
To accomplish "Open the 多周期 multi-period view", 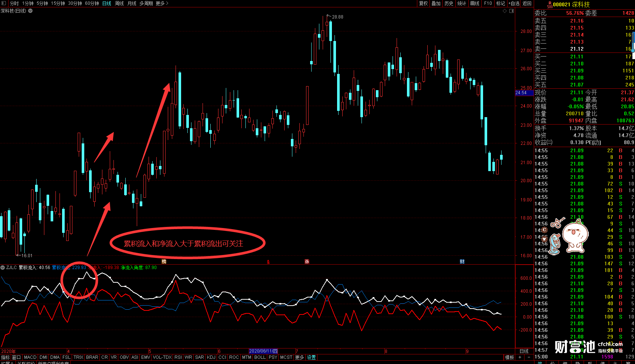I will pos(146,3).
